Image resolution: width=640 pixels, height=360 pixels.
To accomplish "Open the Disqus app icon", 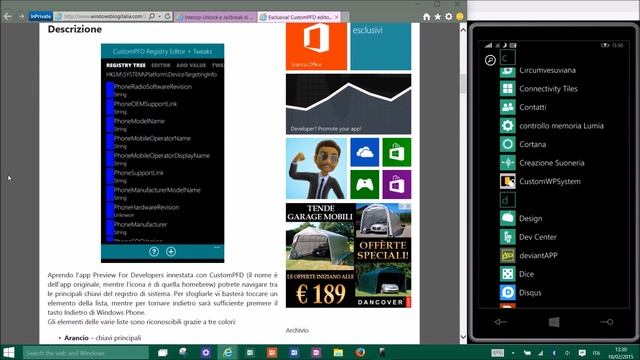I will [x=508, y=292].
